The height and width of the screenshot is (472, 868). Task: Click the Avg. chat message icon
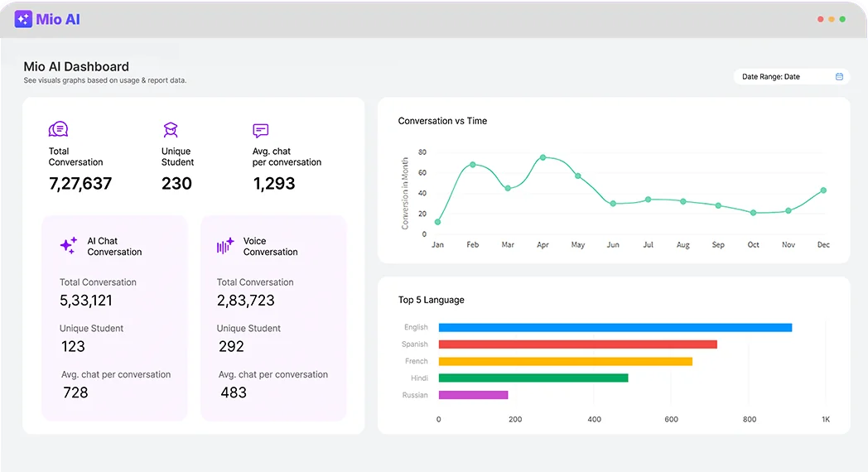pos(261,131)
